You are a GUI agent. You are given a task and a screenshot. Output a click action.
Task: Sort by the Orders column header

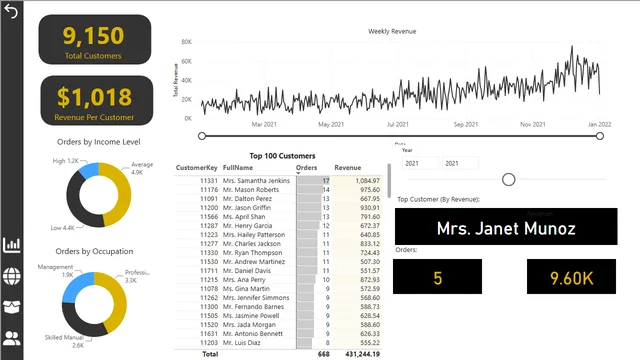pos(306,168)
